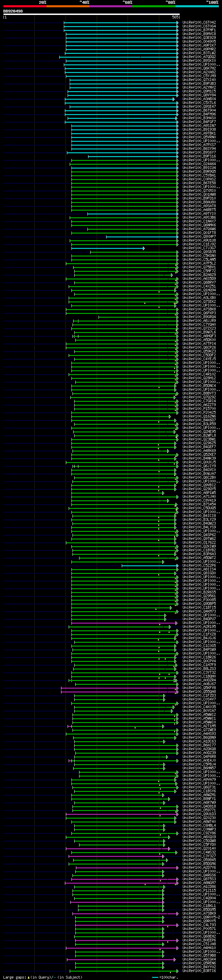
Task: Open hit UniRef100_B4GVC0
Action: [199, 470]
